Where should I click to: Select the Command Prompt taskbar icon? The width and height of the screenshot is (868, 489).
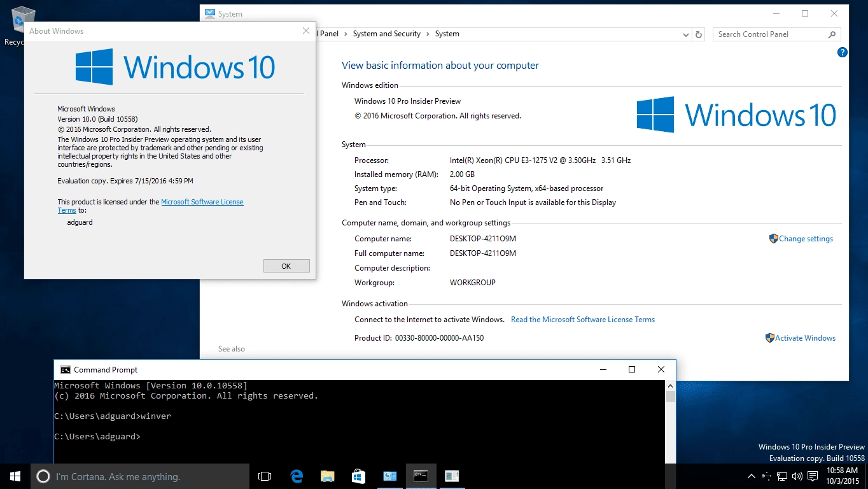pos(421,476)
